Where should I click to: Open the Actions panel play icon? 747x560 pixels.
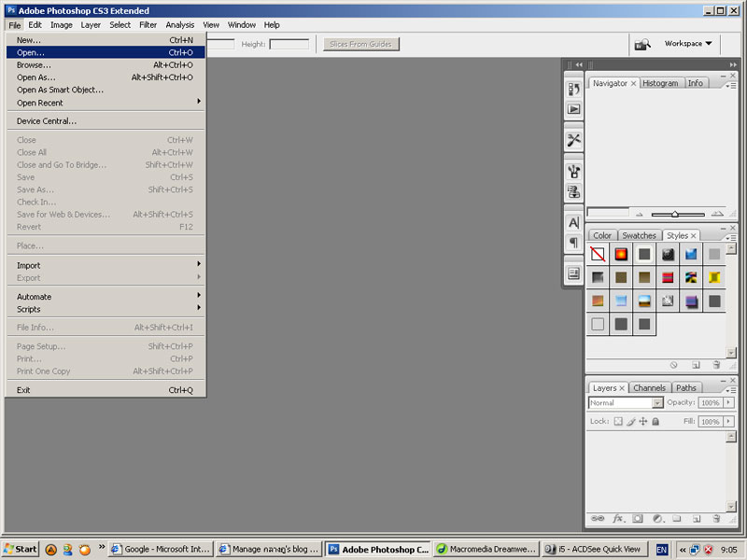coord(573,109)
